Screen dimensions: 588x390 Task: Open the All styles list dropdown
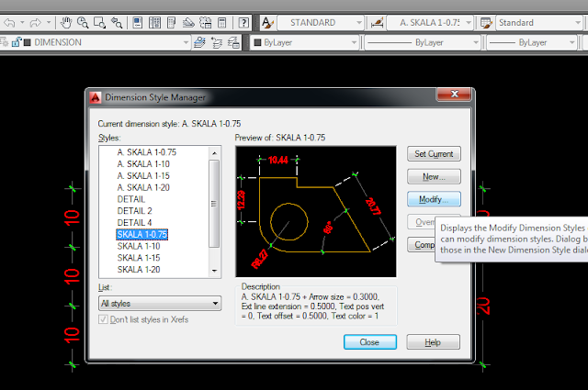pos(160,303)
